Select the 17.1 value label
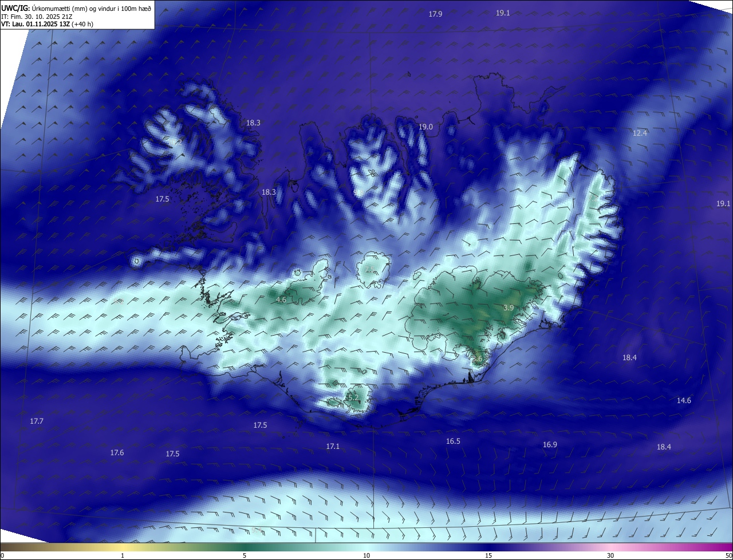This screenshot has height=560, width=733. [x=333, y=447]
